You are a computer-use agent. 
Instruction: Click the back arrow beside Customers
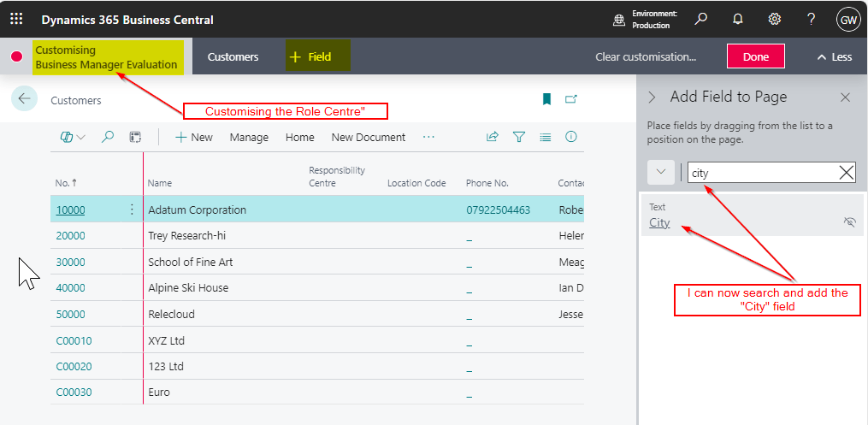24,99
